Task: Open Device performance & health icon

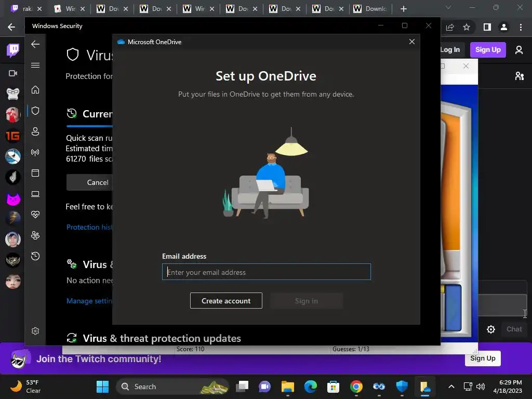Action: pos(35,215)
